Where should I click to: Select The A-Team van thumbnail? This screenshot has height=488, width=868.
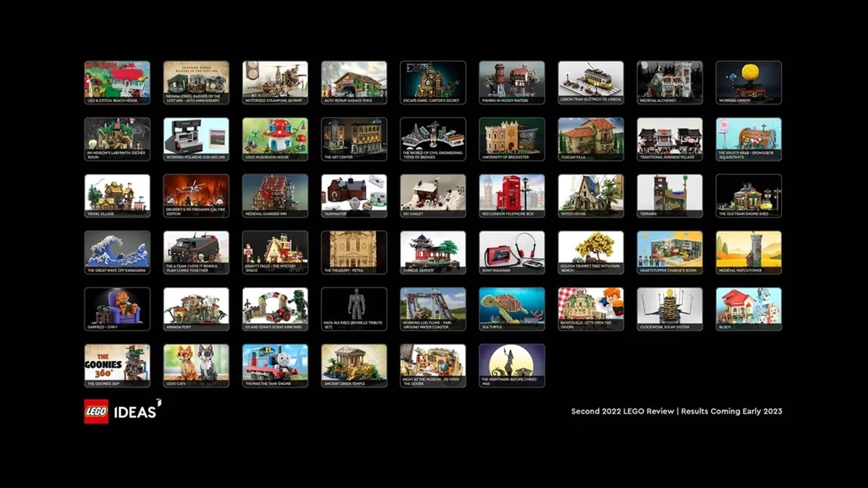click(196, 252)
